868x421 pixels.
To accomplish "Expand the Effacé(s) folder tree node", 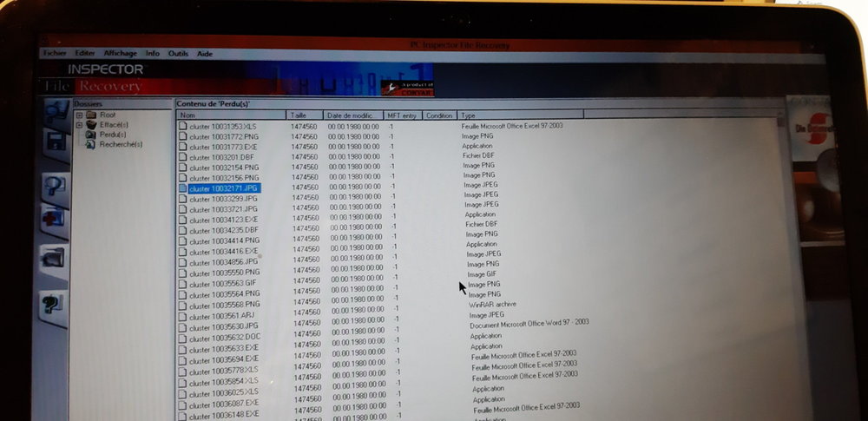I will pos(79,125).
